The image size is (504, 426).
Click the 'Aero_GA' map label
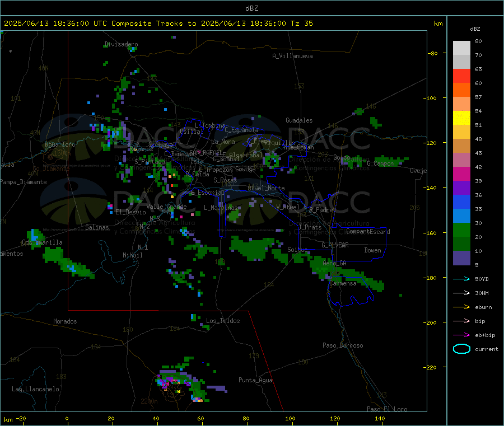pyautogui.click(x=335, y=263)
